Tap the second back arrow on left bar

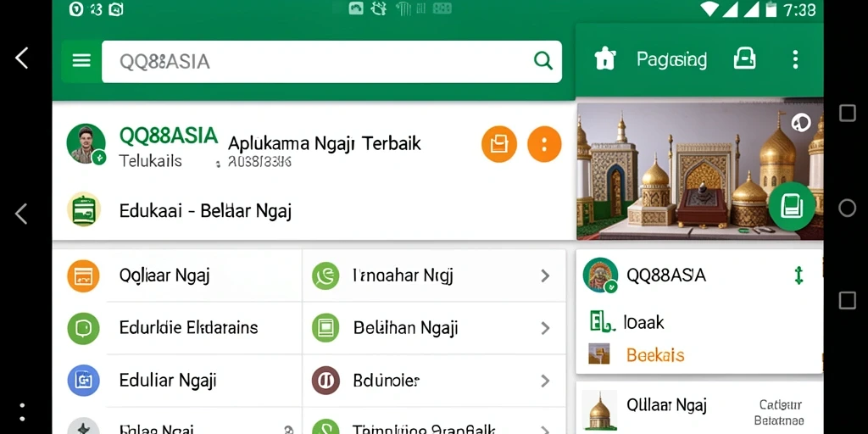coord(21,214)
